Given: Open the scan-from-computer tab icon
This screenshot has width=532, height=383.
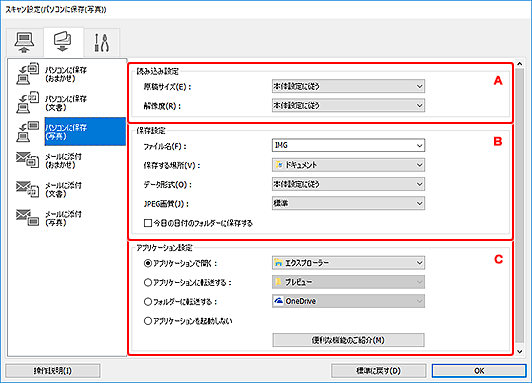Looking at the screenshot, I should click(24, 42).
